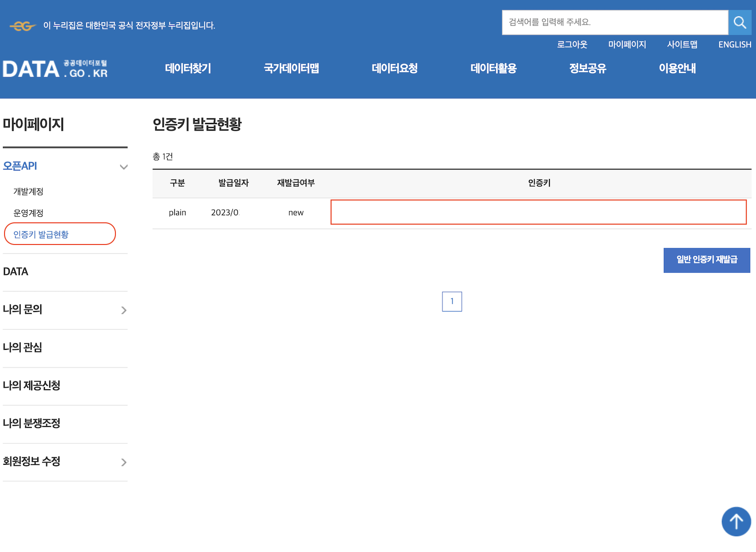Open the 이용안내 main menu

tap(677, 69)
